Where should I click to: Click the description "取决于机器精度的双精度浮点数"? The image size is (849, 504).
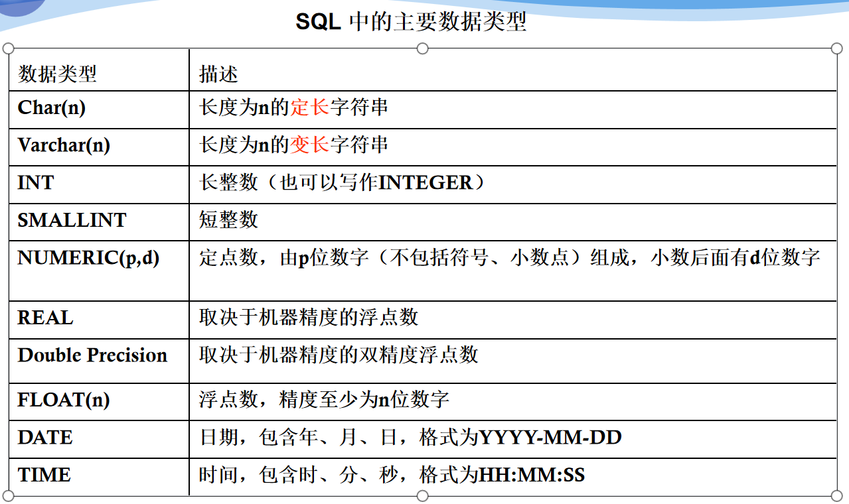click(339, 355)
